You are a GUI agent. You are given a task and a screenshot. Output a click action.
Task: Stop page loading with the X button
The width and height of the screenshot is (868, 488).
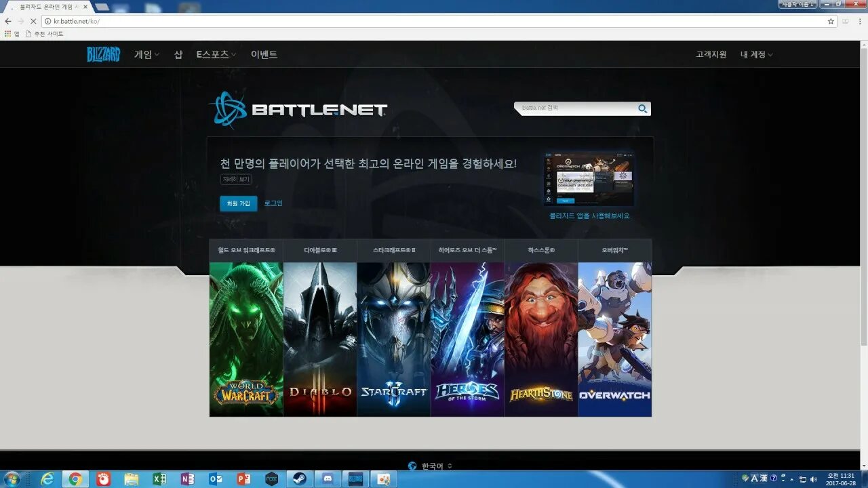pos(33,21)
